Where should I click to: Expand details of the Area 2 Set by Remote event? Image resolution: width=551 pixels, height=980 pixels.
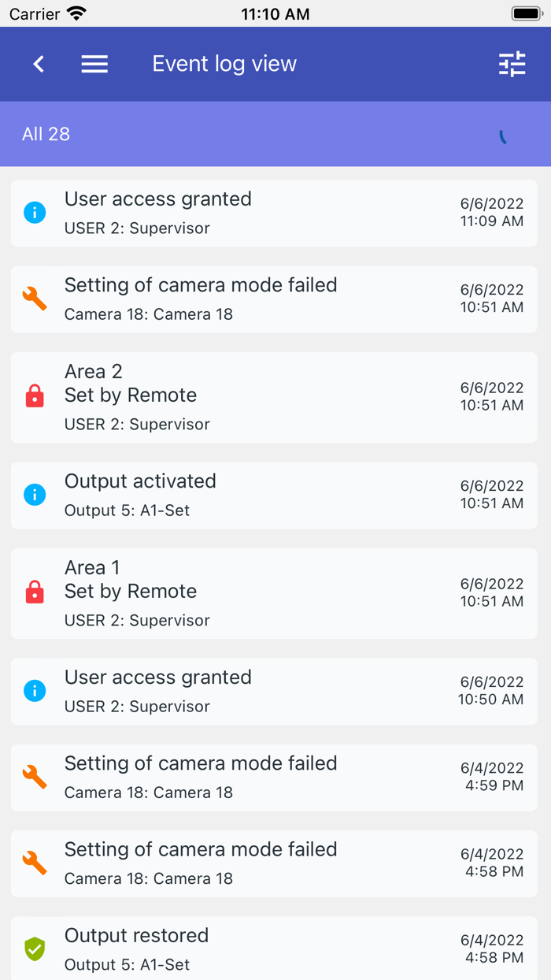click(x=275, y=396)
